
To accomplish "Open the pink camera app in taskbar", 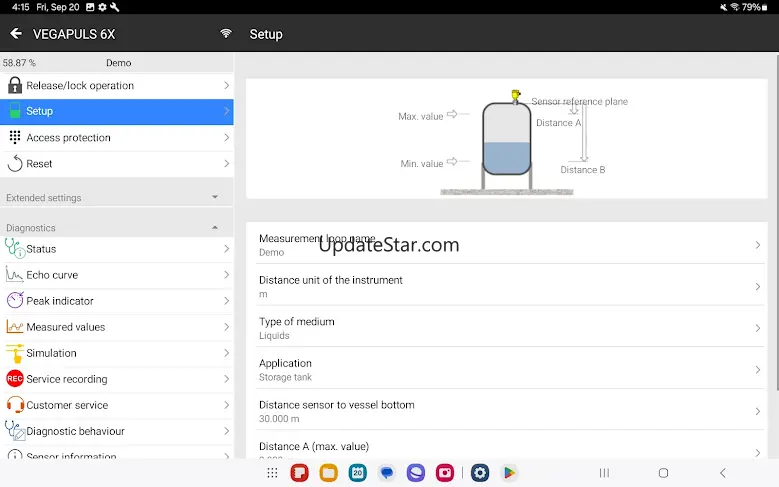I will point(445,473).
